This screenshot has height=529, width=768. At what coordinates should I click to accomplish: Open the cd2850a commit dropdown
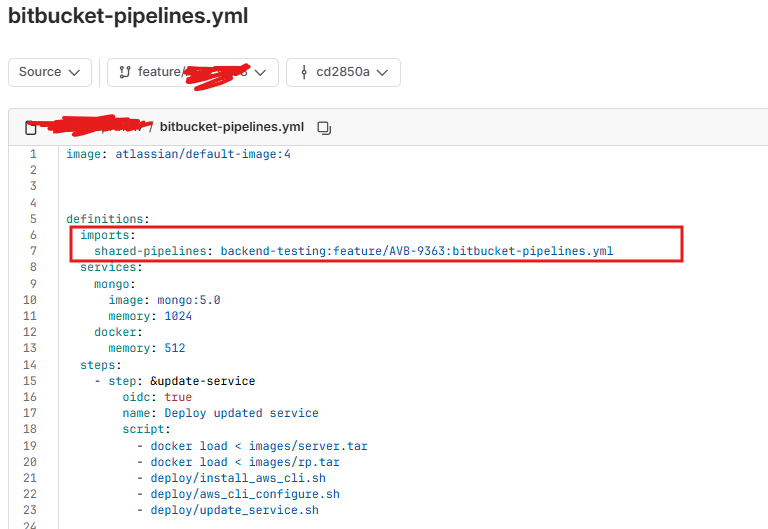pos(343,72)
